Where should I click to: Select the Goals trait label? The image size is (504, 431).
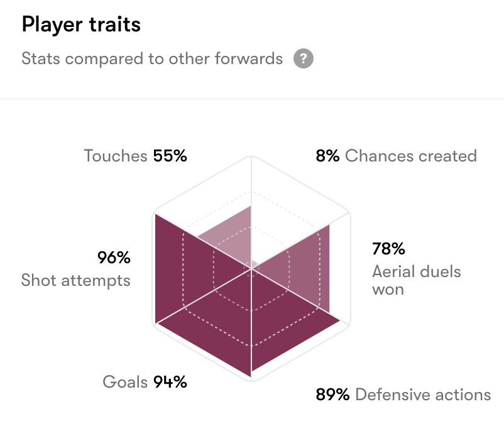coord(125,381)
